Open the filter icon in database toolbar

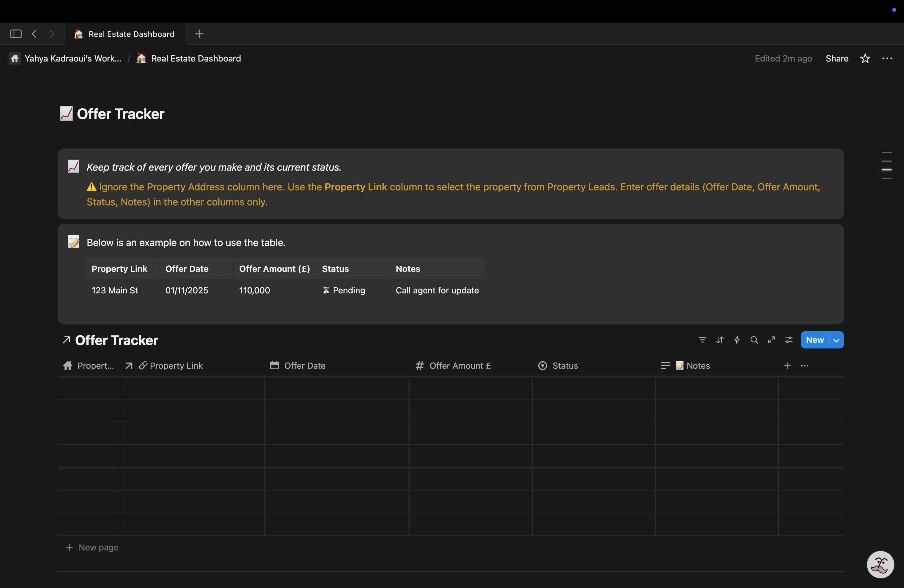tap(702, 340)
